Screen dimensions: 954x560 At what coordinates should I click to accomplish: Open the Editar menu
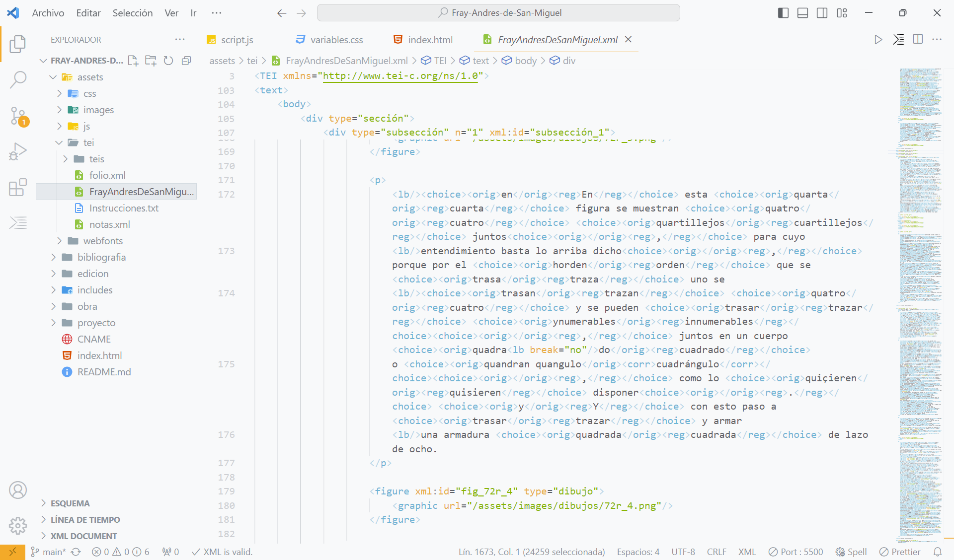88,13
